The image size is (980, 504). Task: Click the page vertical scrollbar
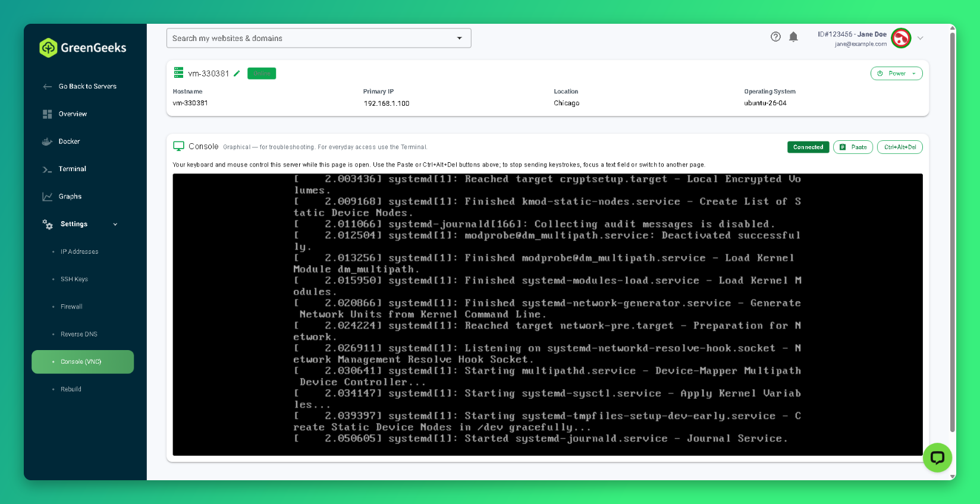point(953,232)
